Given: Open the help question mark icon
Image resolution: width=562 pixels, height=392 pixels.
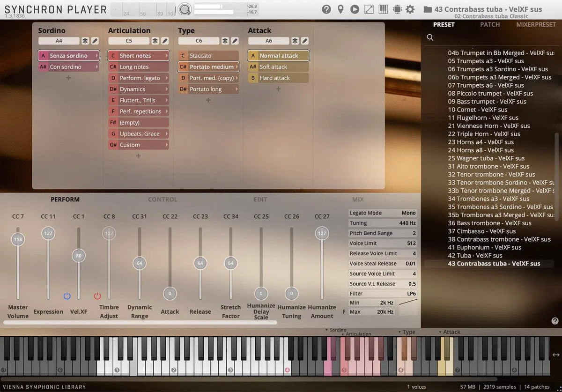Looking at the screenshot, I should pyautogui.click(x=326, y=9).
